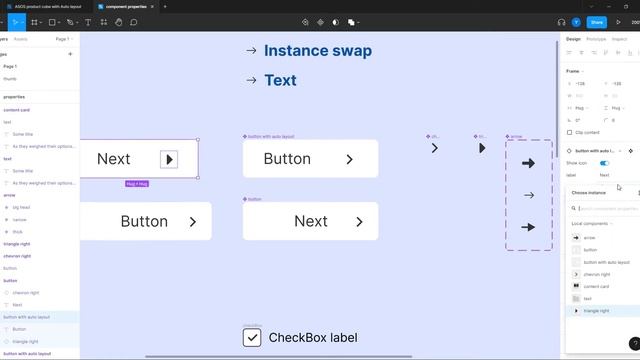The width and height of the screenshot is (640, 360).
Task: Click the headphones audio icon
Action: (x=561, y=22)
